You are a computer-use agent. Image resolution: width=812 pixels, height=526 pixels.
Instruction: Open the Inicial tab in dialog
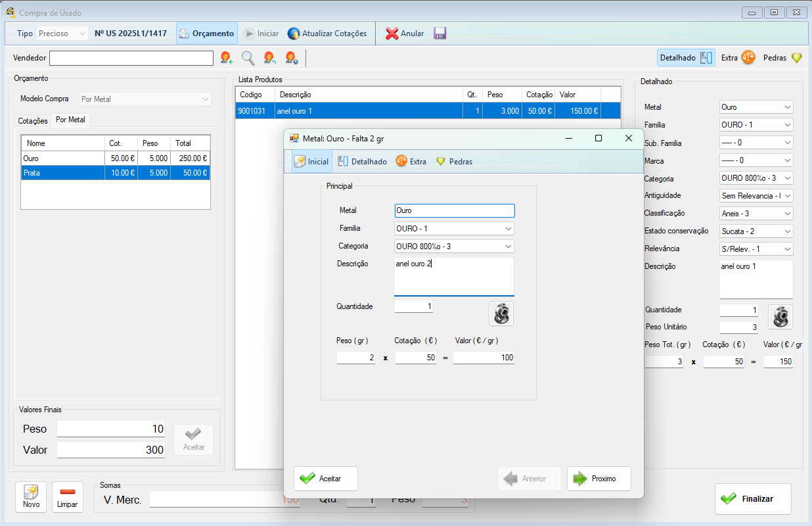tap(312, 161)
